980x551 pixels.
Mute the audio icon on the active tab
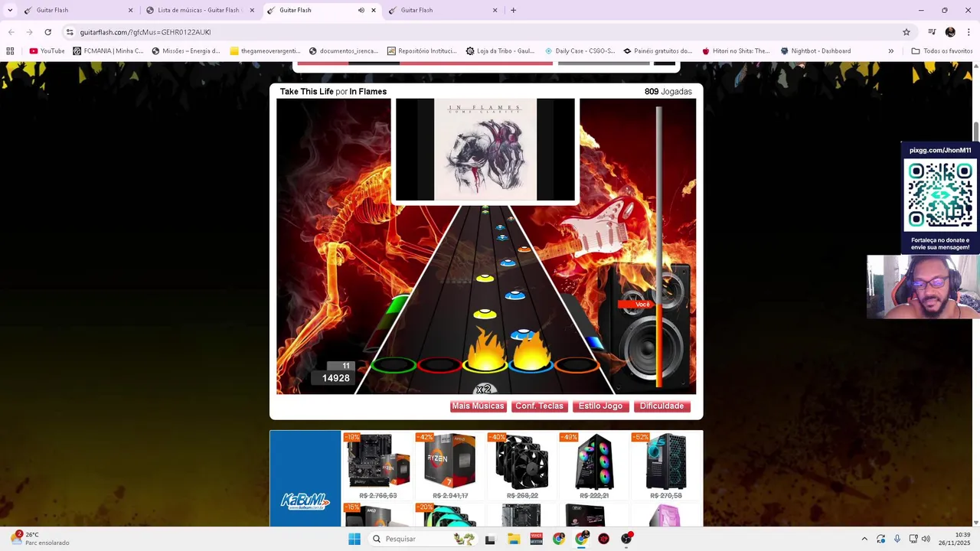361,10
